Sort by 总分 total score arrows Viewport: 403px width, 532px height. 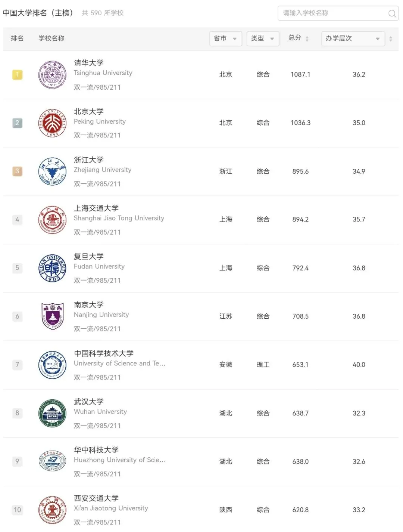pos(307,38)
